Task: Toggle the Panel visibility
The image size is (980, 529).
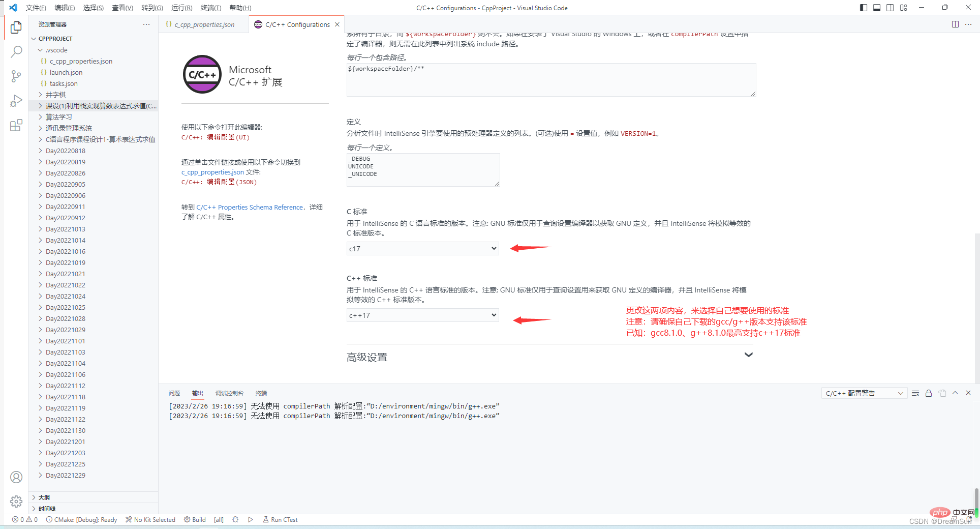Action: point(876,8)
